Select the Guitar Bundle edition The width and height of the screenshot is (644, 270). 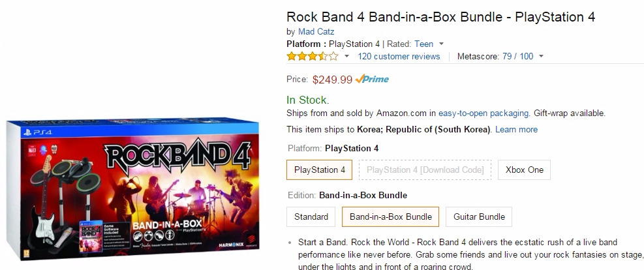point(480,217)
